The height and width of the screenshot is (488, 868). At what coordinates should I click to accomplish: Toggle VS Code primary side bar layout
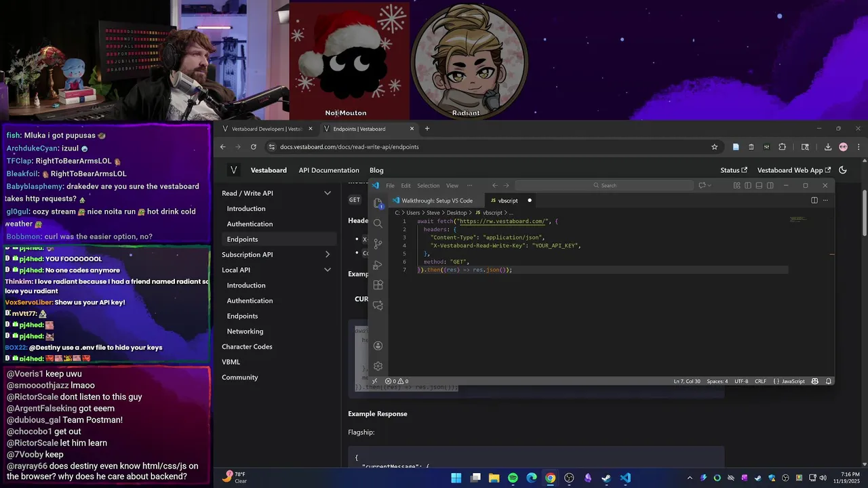pyautogui.click(x=748, y=185)
